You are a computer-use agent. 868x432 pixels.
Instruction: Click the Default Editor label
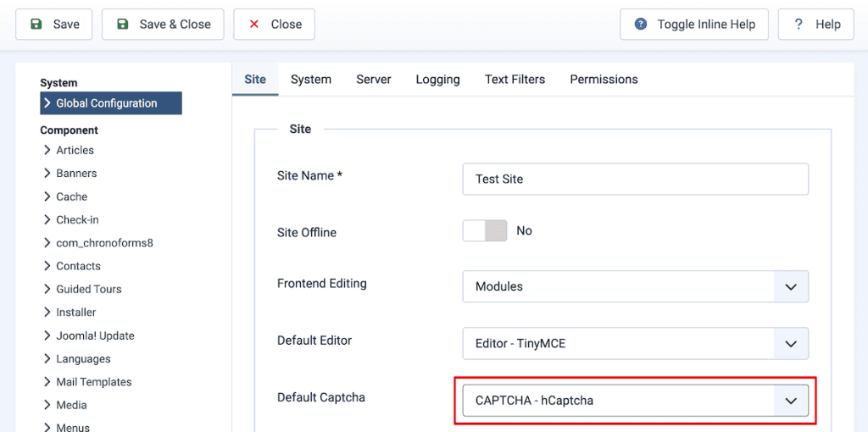tap(314, 341)
